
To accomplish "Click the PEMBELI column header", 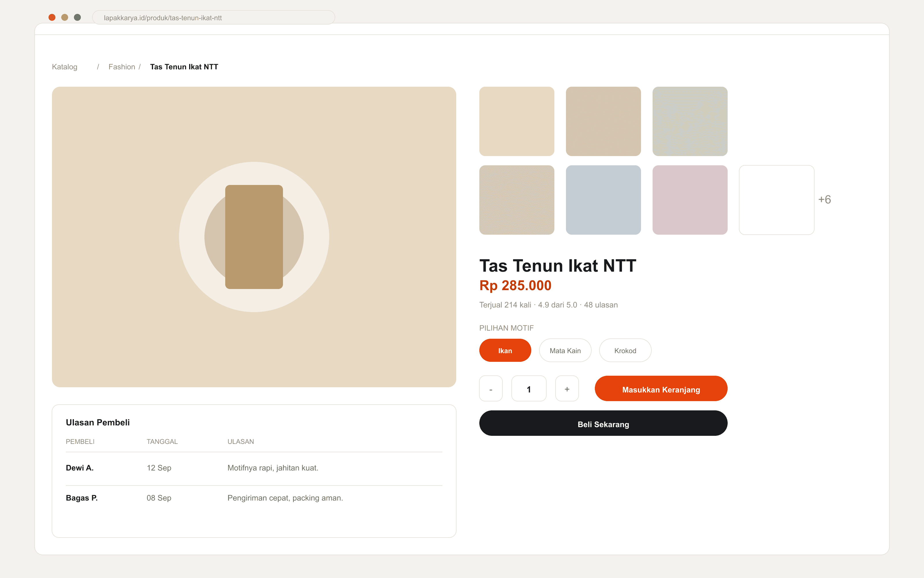I will click(x=80, y=442).
